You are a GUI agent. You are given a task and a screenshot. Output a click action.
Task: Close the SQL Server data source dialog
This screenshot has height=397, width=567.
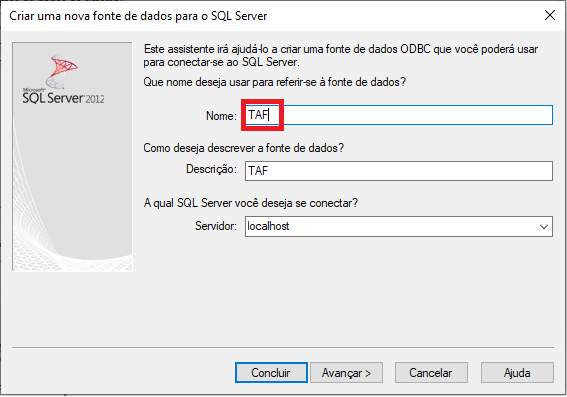click(x=550, y=15)
